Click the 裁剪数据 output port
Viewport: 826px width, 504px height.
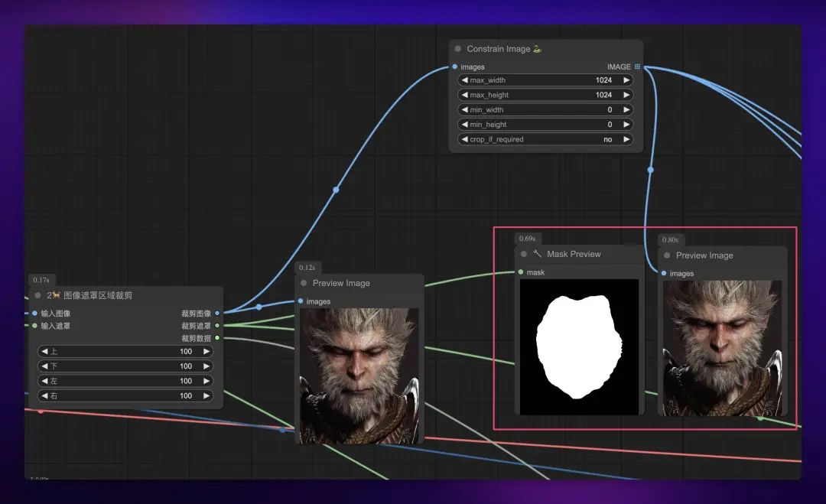(x=217, y=338)
